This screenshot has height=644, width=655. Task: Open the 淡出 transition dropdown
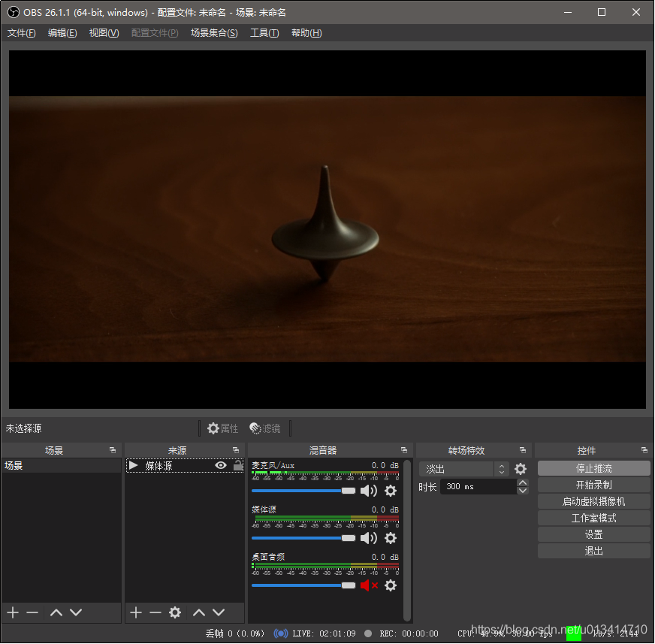tap(464, 469)
